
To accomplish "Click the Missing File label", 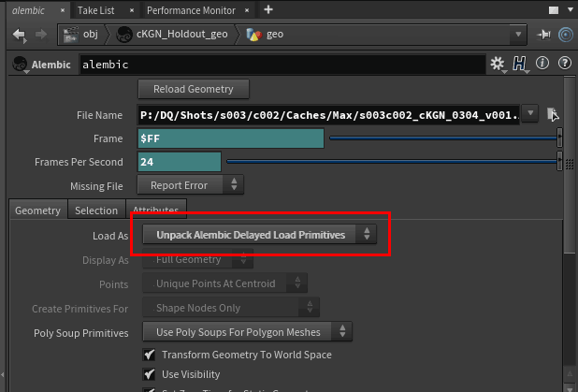I will tap(96, 186).
